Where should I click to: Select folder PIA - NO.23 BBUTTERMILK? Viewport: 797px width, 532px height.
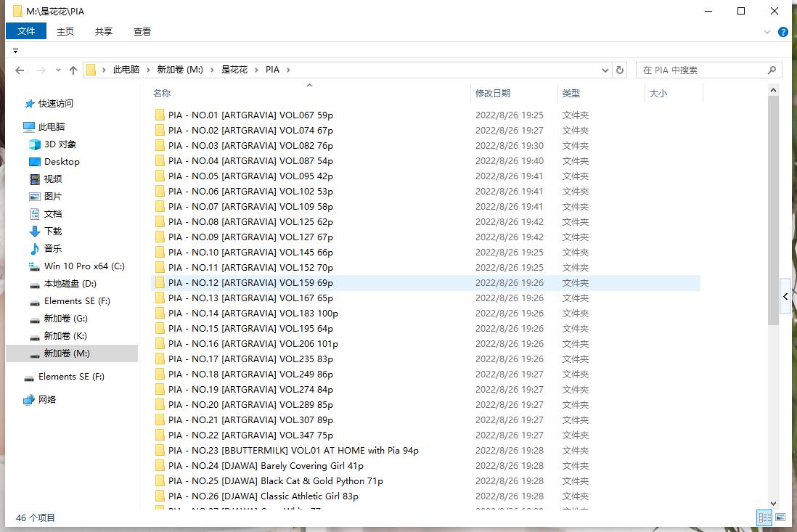click(293, 451)
